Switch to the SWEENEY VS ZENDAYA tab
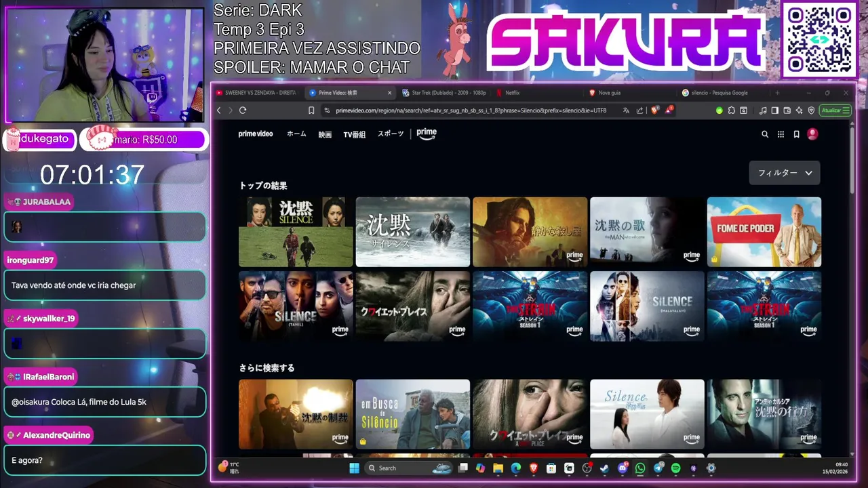The height and width of the screenshot is (488, 868). click(x=256, y=93)
